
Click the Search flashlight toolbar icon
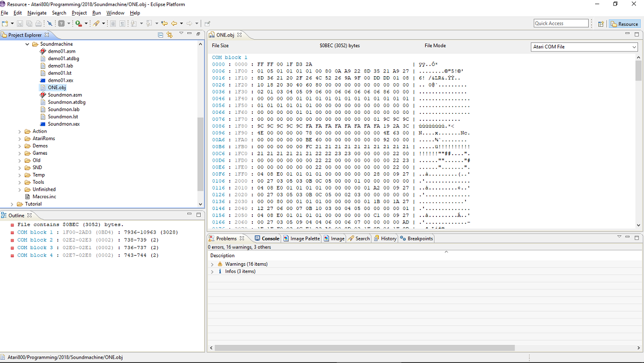pos(96,24)
